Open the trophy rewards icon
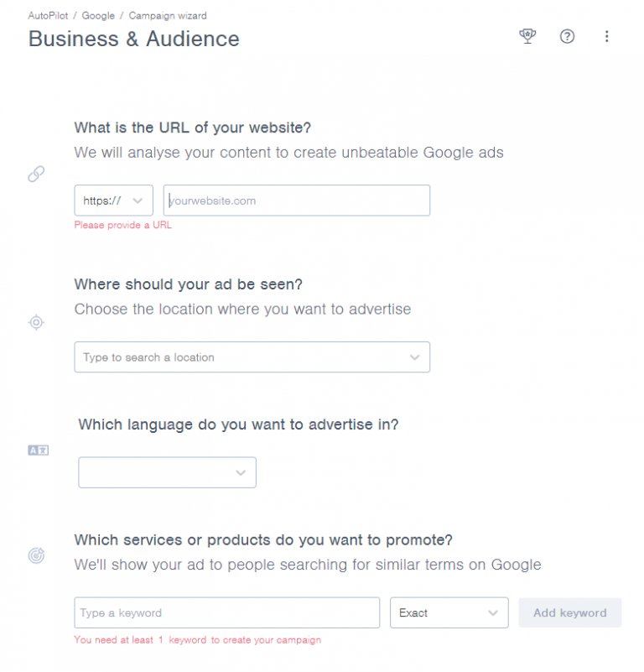Screen dimensions: 644x672 click(527, 36)
